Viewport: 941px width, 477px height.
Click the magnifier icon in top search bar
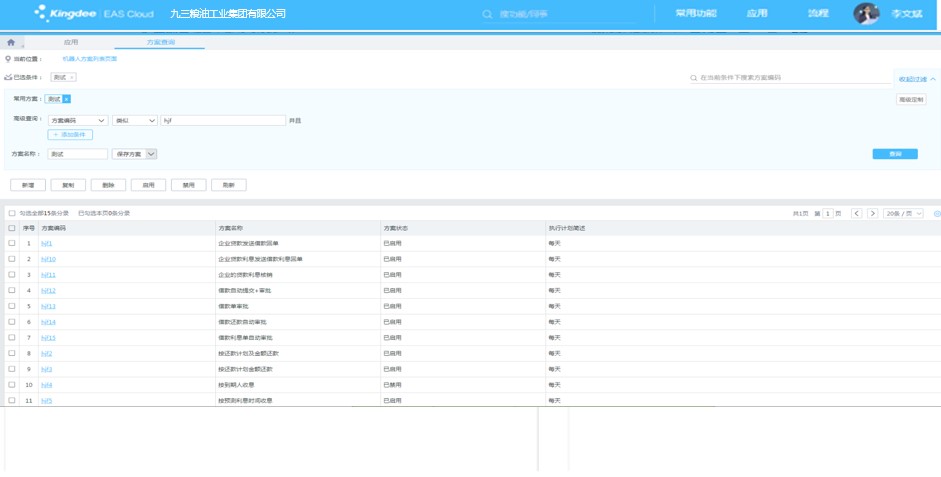[x=487, y=14]
